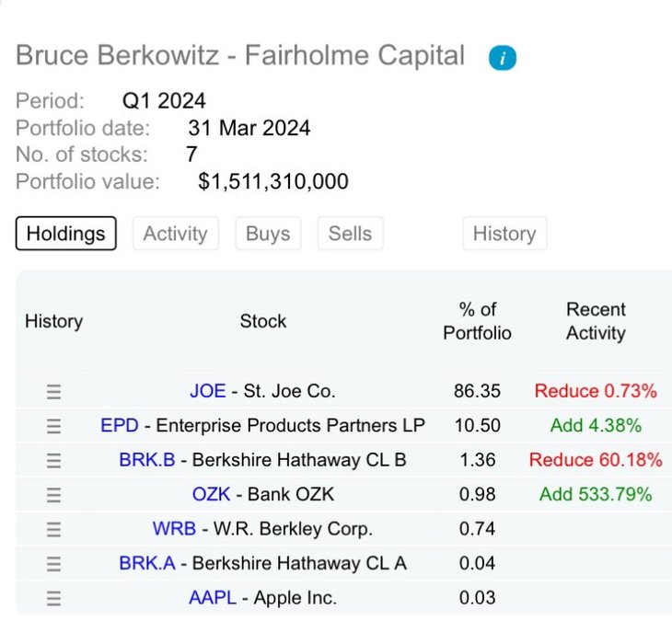Click the blue info icon beside Fairholme Capital
Viewport: 672px width, 644px height.
pos(503,57)
